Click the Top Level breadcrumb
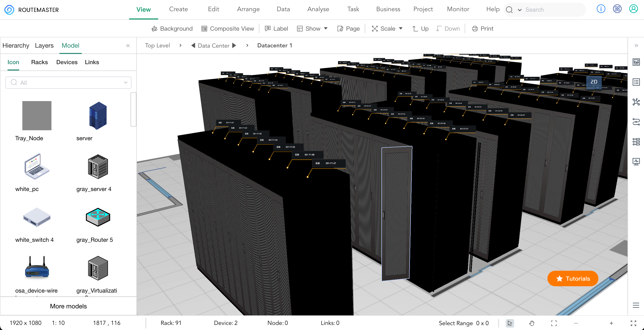 click(157, 46)
